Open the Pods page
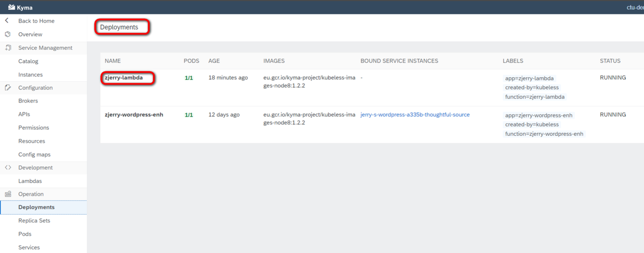Screen dimensions: 644x253 [x=25, y=234]
